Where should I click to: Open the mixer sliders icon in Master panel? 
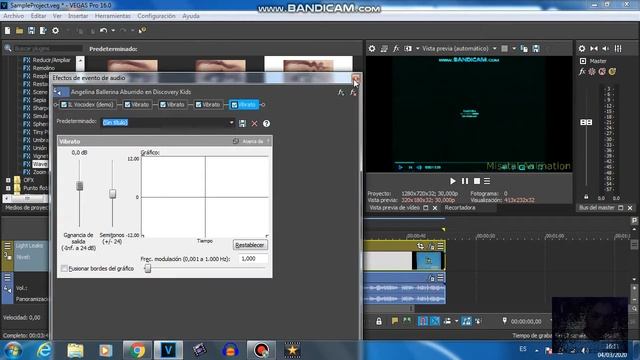618,49
